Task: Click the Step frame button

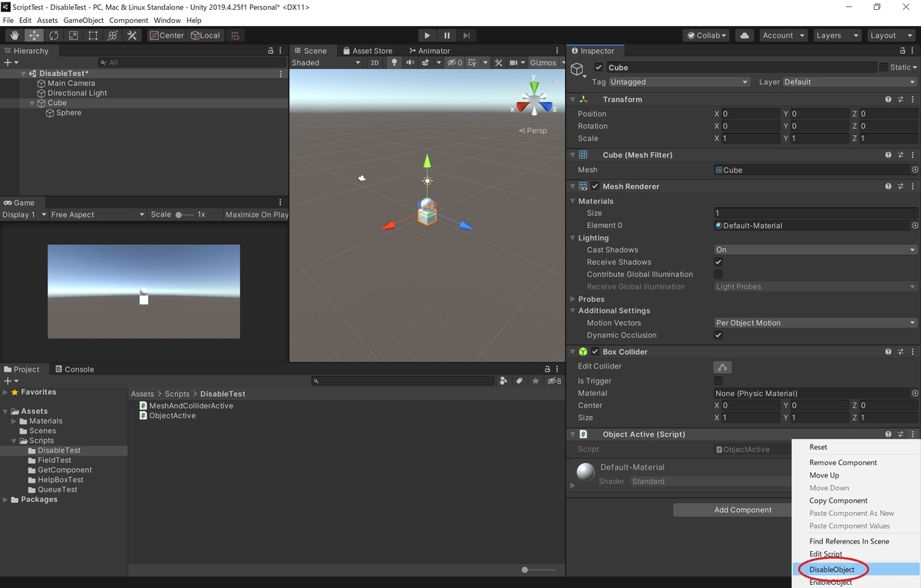Action: pos(467,35)
